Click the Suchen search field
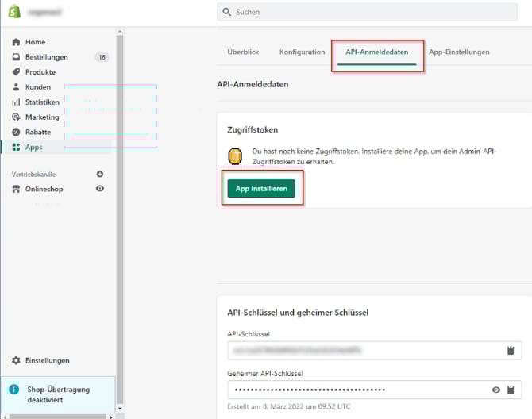The image size is (532, 419). point(367,12)
